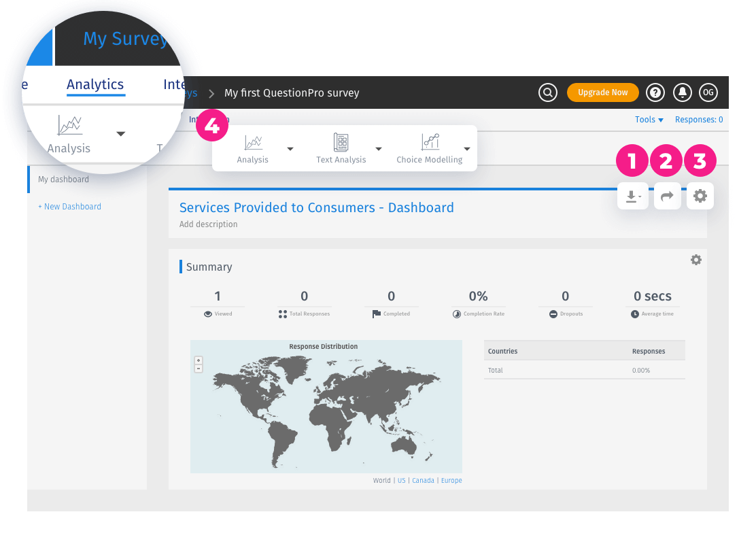Share the dashboard with the forward arrow icon
This screenshot has width=756, height=544.
click(x=667, y=195)
